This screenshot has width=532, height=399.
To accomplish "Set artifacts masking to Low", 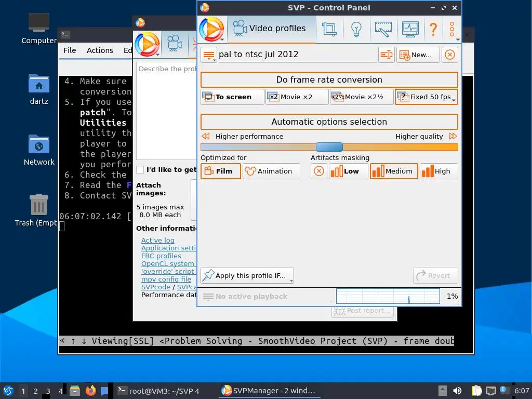I will coord(348,171).
